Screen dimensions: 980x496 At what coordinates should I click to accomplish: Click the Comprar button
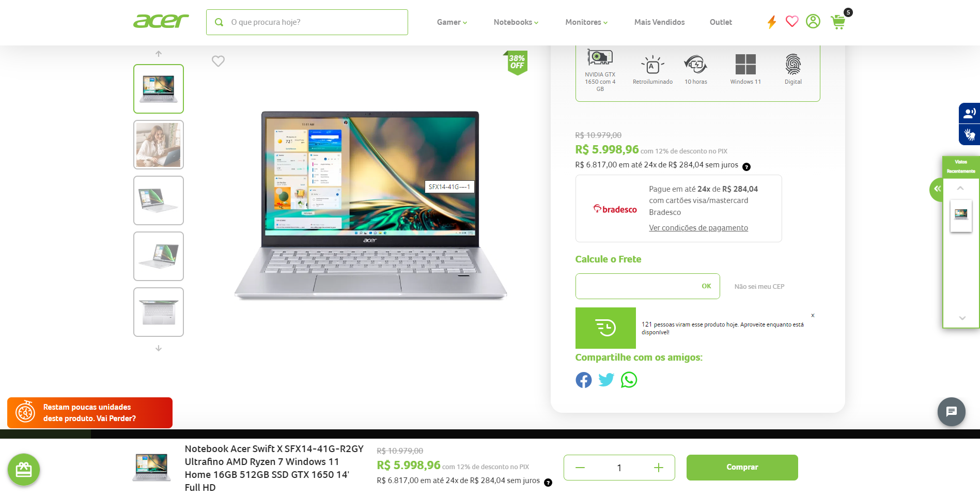(x=742, y=467)
